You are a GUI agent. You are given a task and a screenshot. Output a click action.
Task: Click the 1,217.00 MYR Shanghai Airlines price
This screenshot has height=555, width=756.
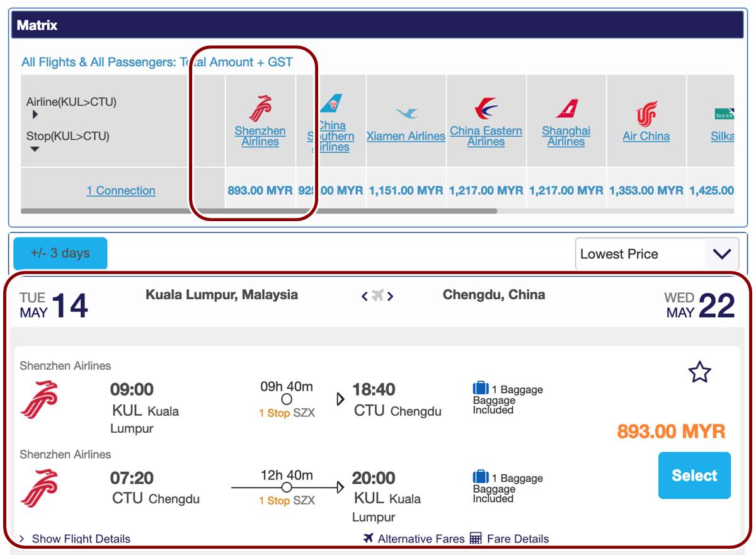click(566, 190)
